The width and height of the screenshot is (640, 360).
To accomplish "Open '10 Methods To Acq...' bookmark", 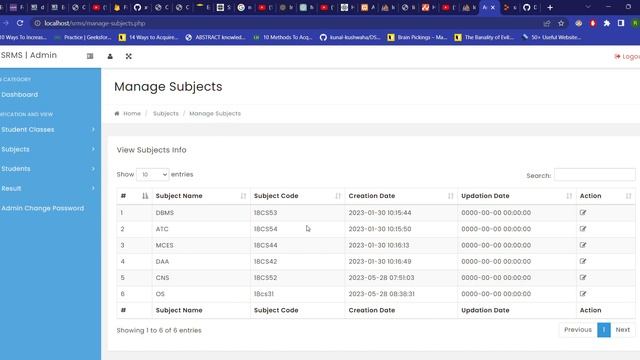I will click(283, 37).
